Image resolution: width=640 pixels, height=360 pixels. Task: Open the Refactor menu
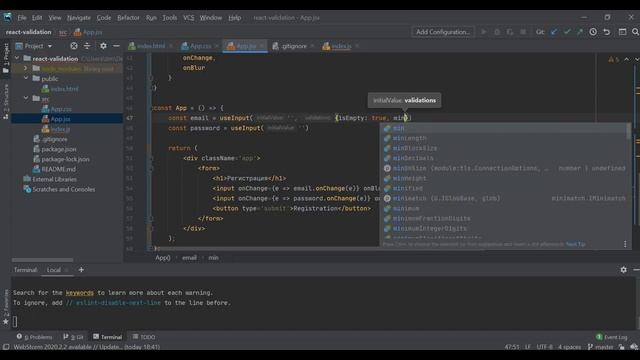click(x=128, y=18)
